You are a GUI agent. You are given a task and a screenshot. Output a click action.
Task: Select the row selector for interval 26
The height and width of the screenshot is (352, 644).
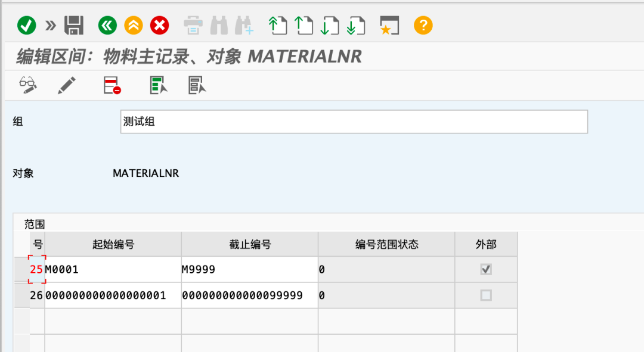coord(21,295)
